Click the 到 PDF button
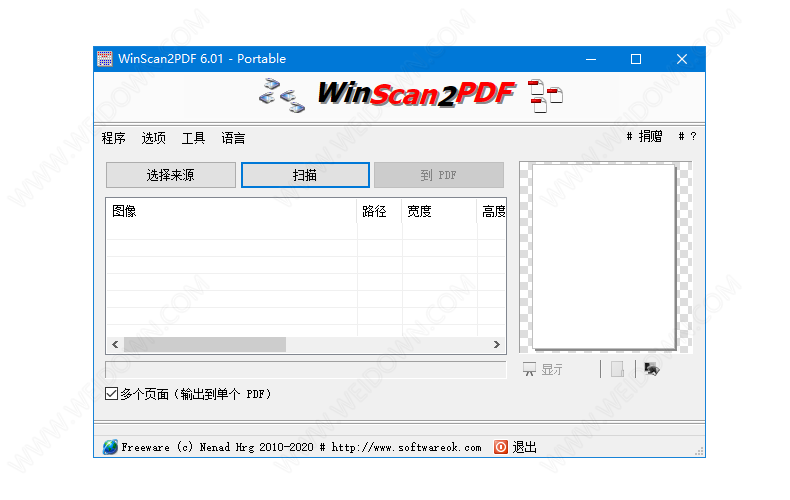This screenshot has width=790, height=500. coord(439,175)
